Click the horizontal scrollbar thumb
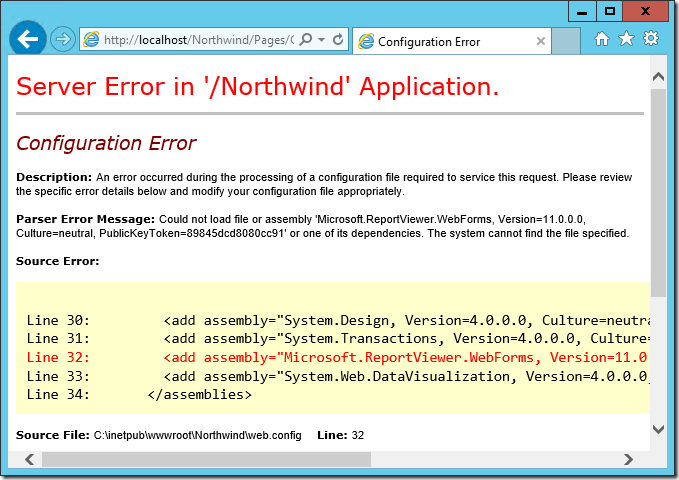This screenshot has height=480, width=679. [206, 459]
